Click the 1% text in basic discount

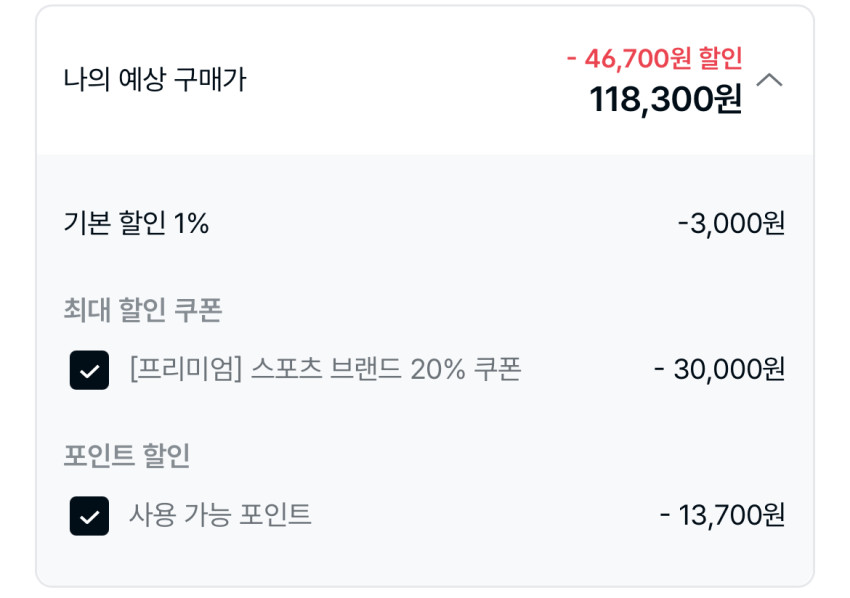192,223
